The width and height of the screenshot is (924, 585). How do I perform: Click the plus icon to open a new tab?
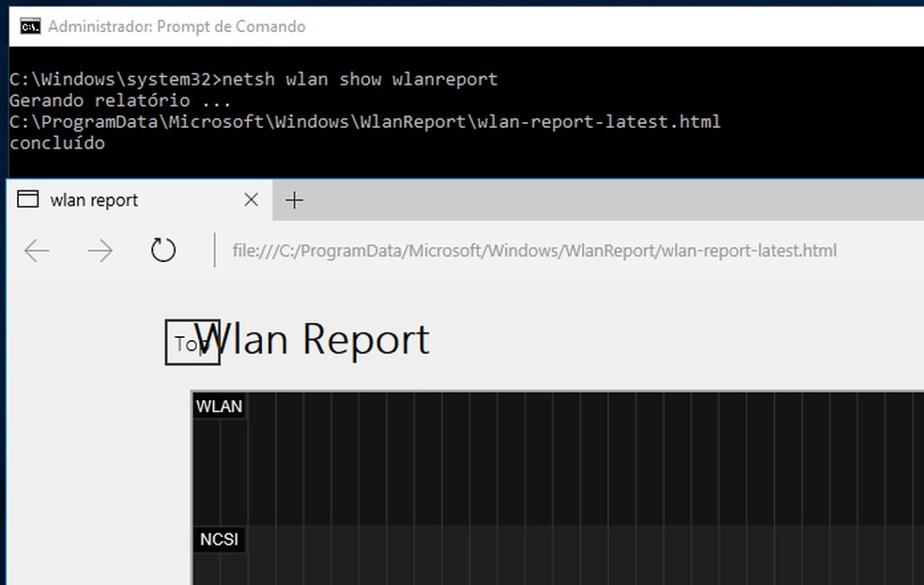295,200
